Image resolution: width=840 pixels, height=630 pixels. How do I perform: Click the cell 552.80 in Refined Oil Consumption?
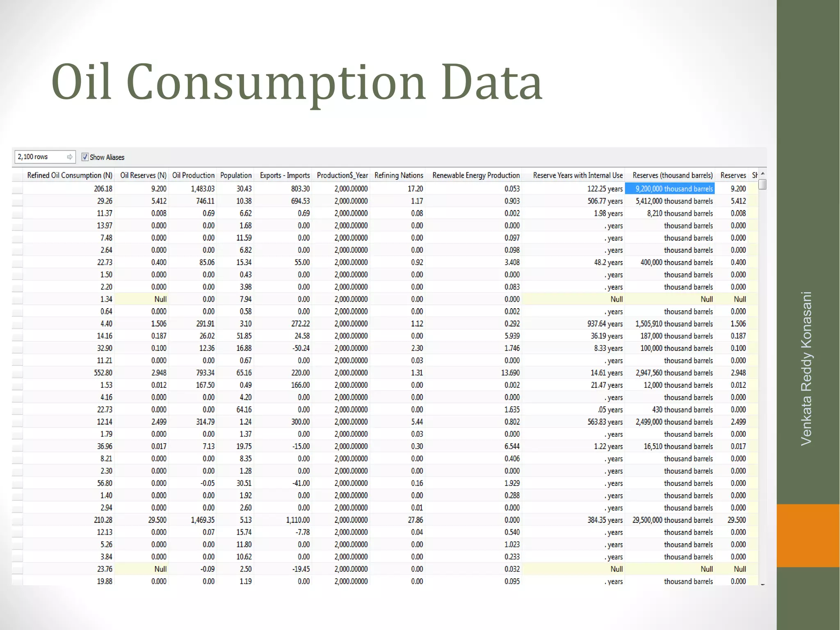pyautogui.click(x=68, y=373)
